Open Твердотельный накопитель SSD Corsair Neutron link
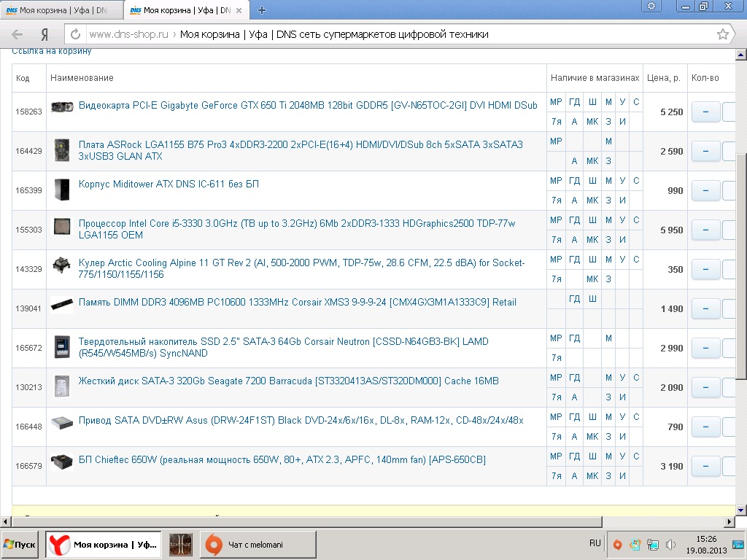The width and height of the screenshot is (747, 560). [284, 347]
